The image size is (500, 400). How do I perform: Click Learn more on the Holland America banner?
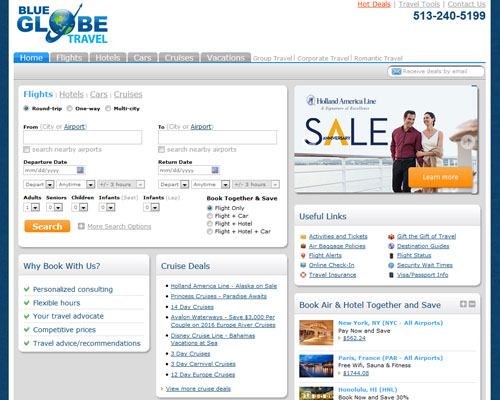440,177
